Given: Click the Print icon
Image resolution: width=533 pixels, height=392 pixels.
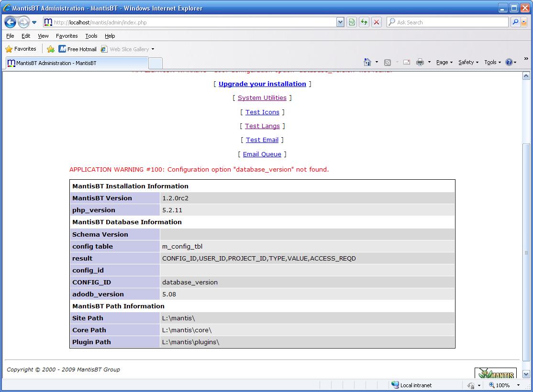Looking at the screenshot, I should point(420,62).
